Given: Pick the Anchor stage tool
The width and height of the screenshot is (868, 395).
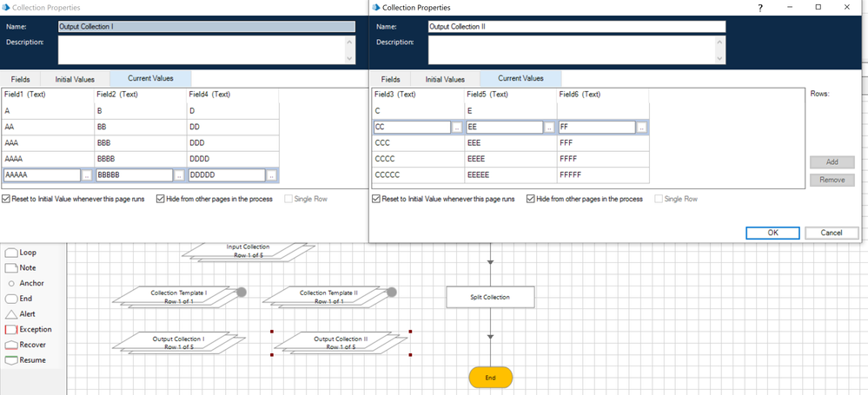Looking at the screenshot, I should click(x=10, y=284).
